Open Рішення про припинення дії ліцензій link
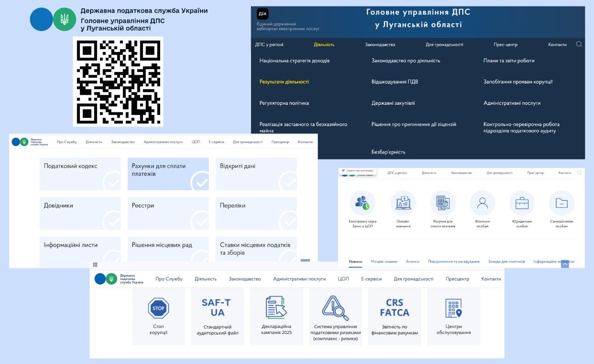594x364 pixels. (x=414, y=124)
